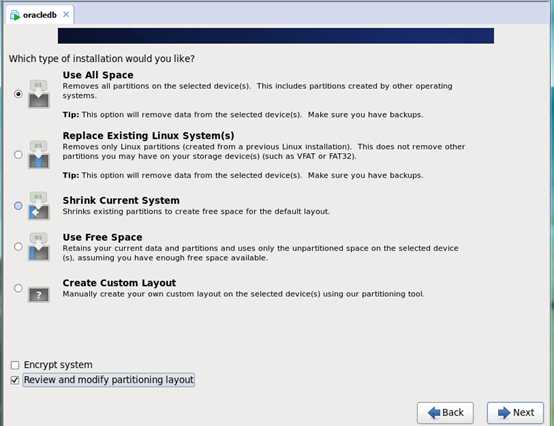This screenshot has height=426, width=554.
Task: Click the Create Custom Layout question-mark icon
Action: point(39,295)
